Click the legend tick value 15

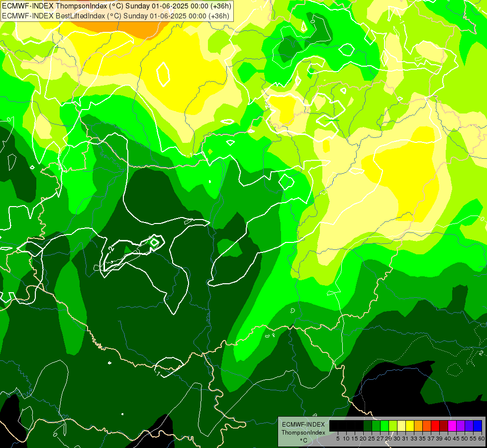[x=355, y=439]
